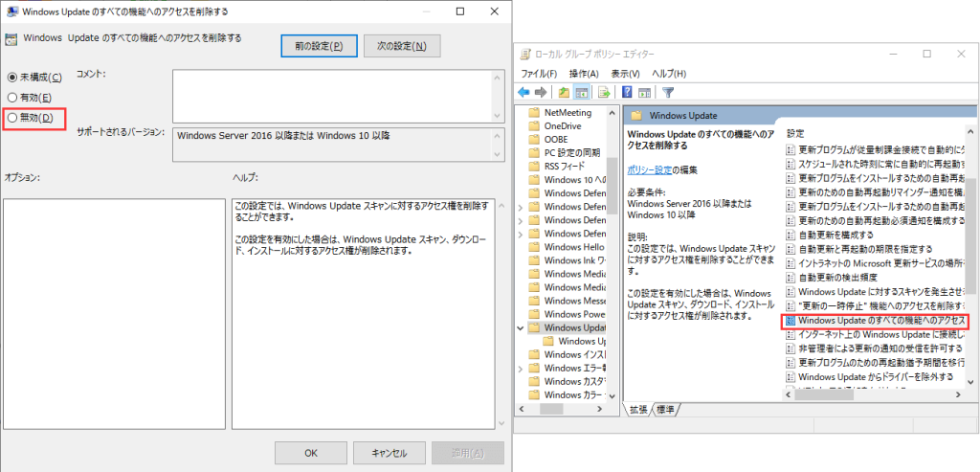The height and width of the screenshot is (472, 980).
Task: Click tree pane horizontal scrollbar thumb
Action: (x=551, y=408)
